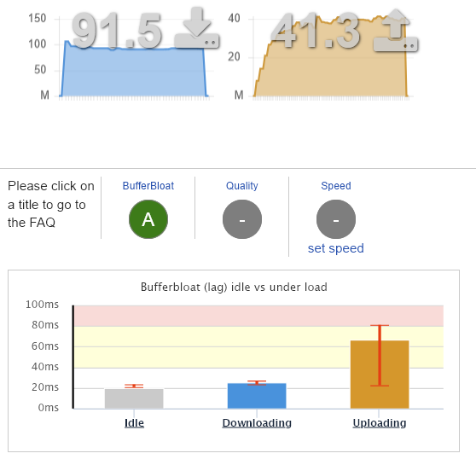The image size is (476, 465).
Task: Click the upload arrow icon
Action: coord(396,30)
